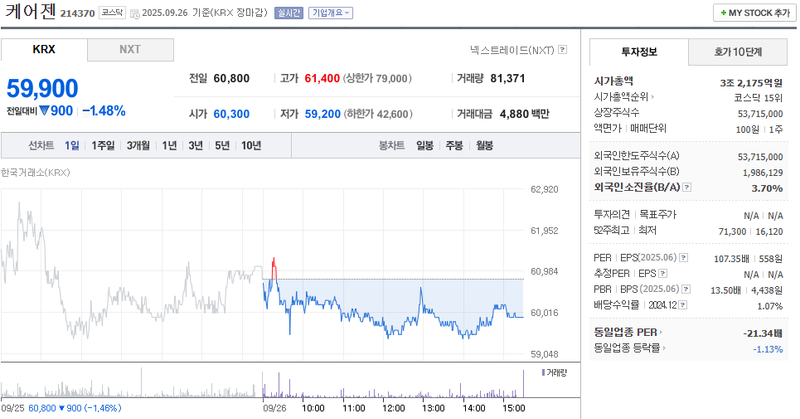The width and height of the screenshot is (800, 419).
Task: Click the 시가총액 value 3조 2,175억원
Action: [751, 82]
